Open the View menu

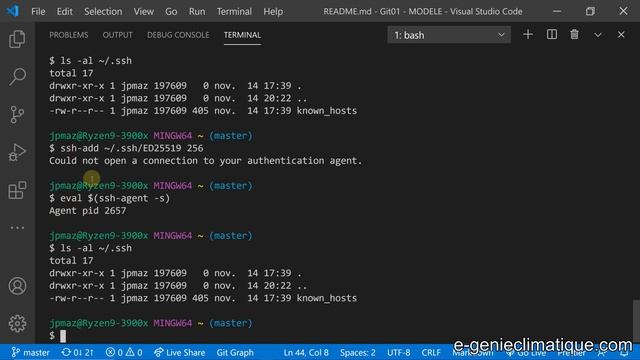tap(144, 11)
